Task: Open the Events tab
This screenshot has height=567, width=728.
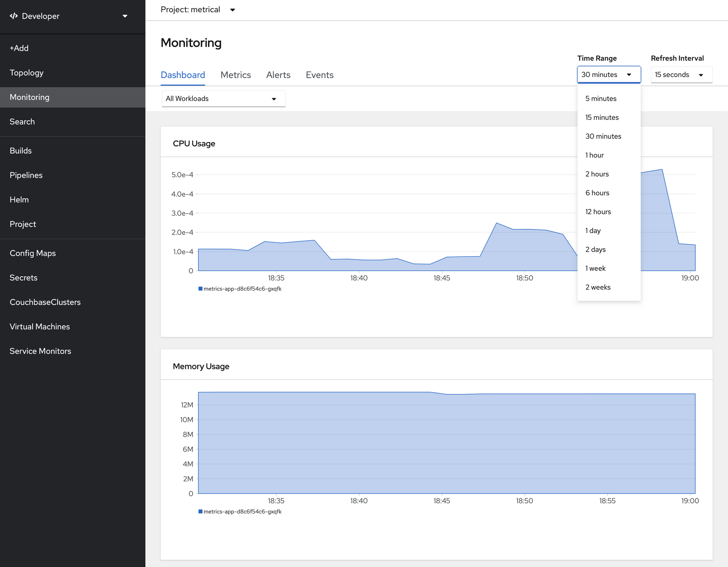Action: (319, 75)
